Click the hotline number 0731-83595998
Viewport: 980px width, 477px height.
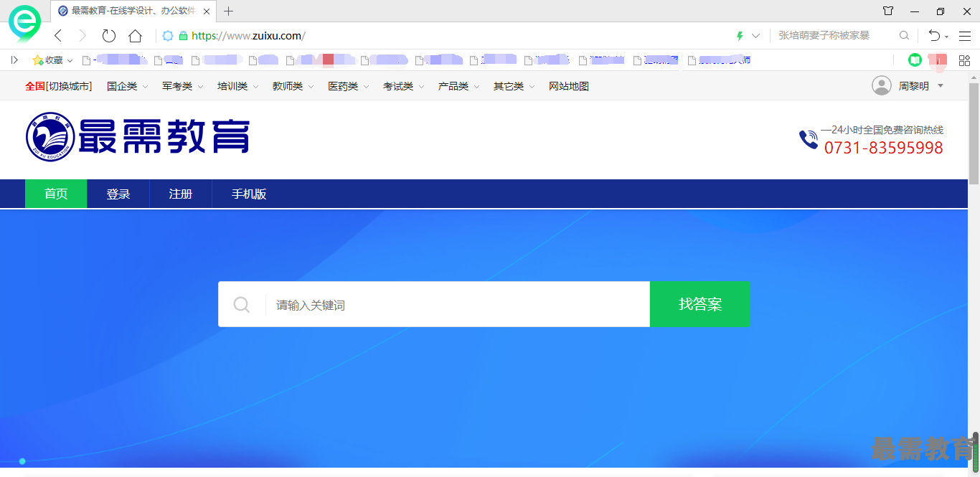pos(883,148)
